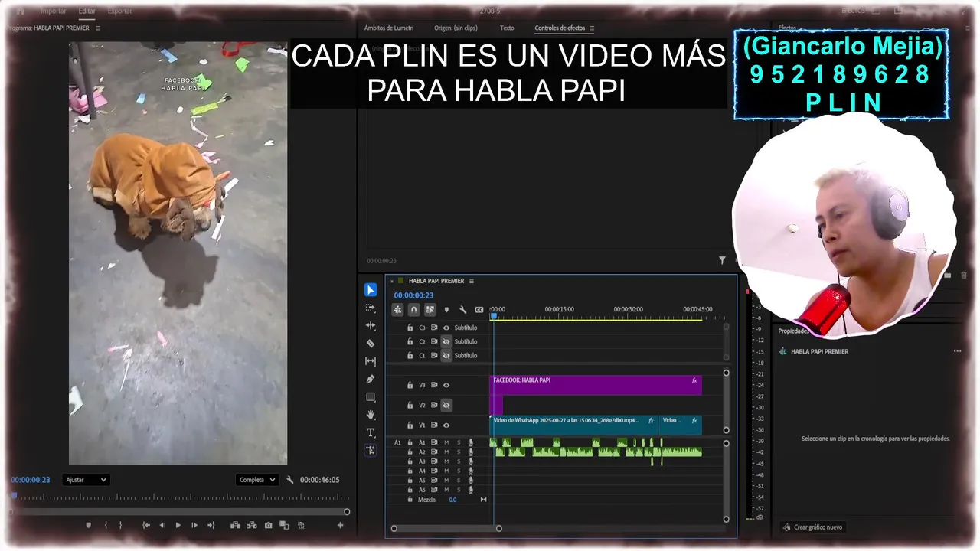The image size is (980, 551).
Task: Click Mark In brace button
Action: point(106,525)
